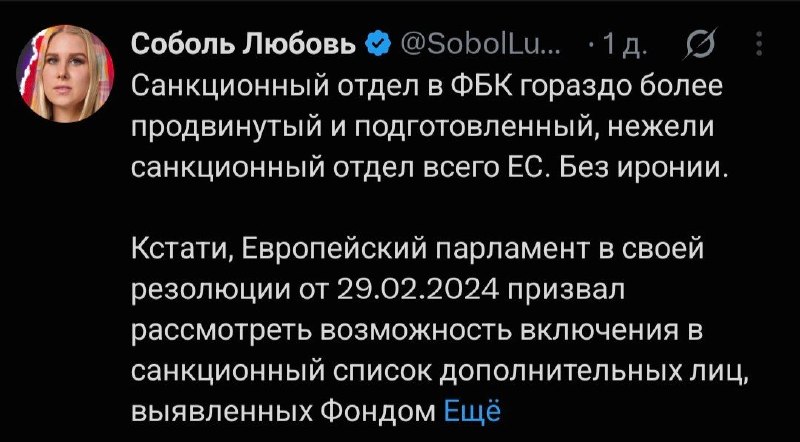The image size is (800, 442).
Task: Click the display name Соболь Любовь
Action: [244, 45]
